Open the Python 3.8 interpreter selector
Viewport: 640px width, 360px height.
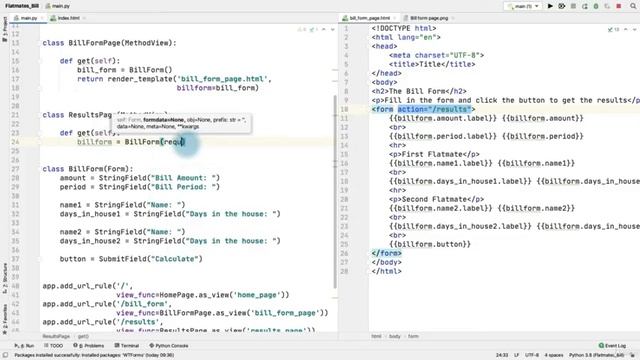tap(596, 355)
